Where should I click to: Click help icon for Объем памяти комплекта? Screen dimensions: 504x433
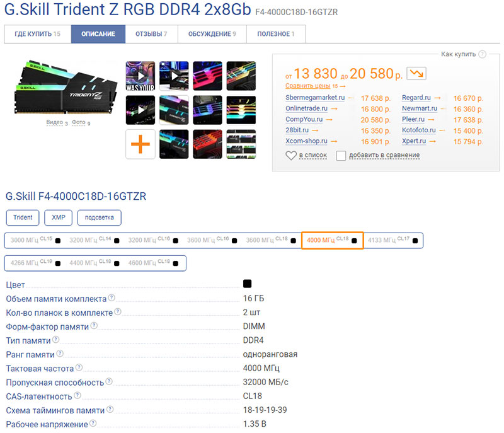coord(112,297)
